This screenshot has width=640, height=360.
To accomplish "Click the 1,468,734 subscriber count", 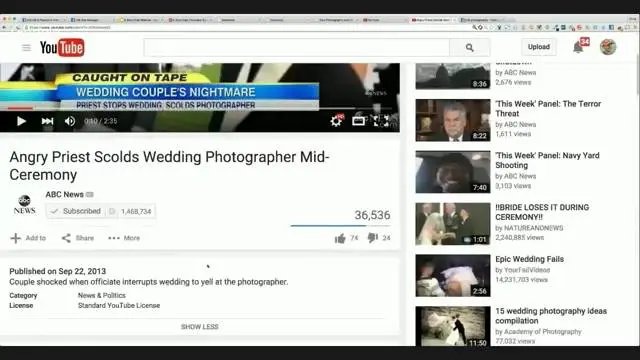I will point(136,211).
